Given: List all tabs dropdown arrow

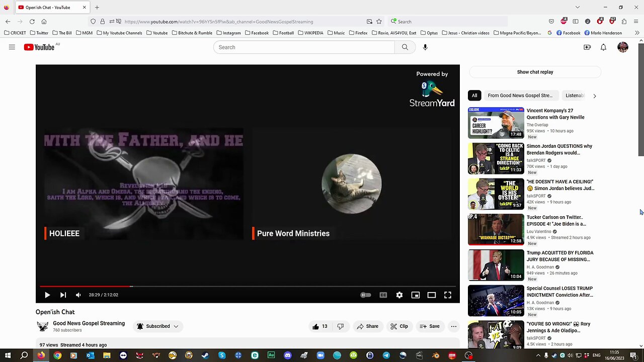Looking at the screenshot, I should pos(577,8).
